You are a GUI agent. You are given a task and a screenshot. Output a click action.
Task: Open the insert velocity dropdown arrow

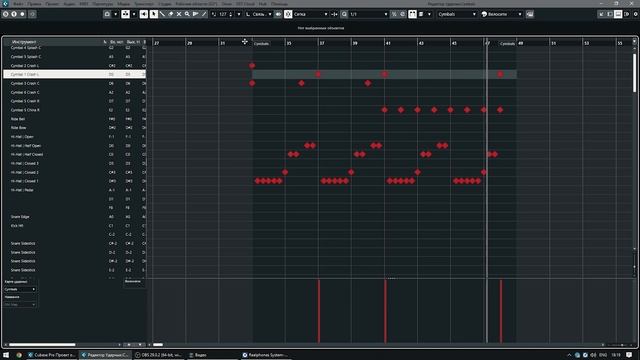point(239,14)
